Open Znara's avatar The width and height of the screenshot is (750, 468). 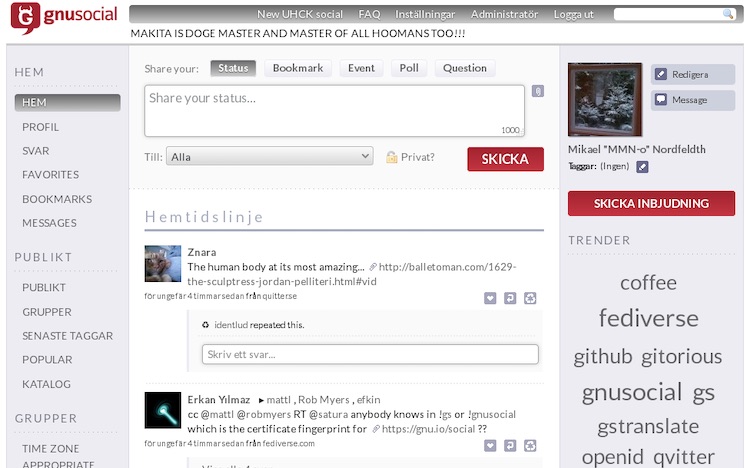click(x=163, y=264)
